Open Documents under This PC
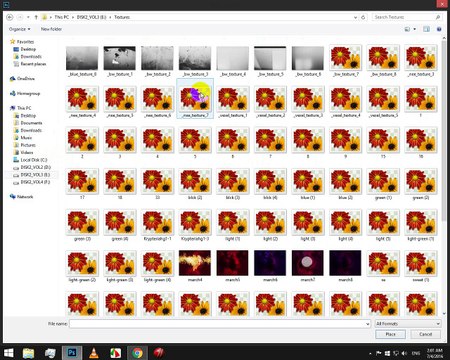 [28, 123]
